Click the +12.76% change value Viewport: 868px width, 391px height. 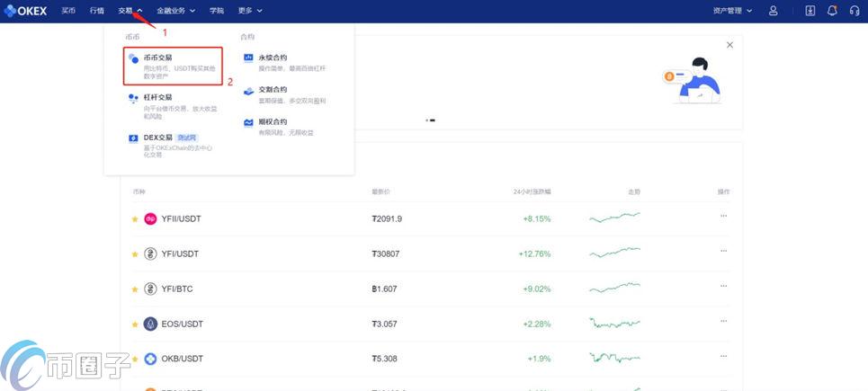(x=535, y=253)
